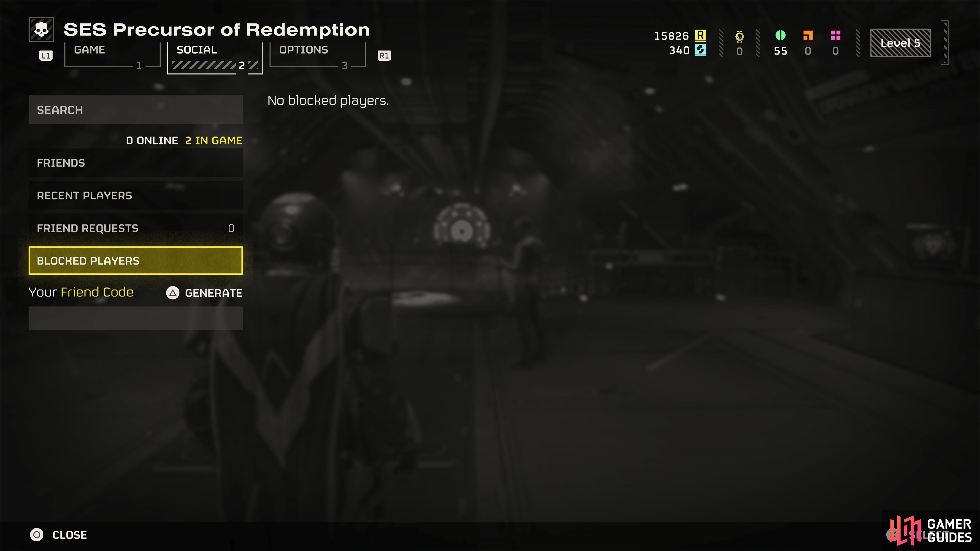Select RECENT PLAYERS from social menu
The image size is (980, 551).
[84, 195]
